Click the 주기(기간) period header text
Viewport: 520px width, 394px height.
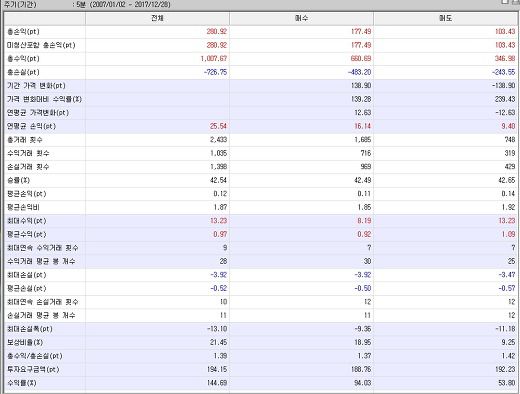(20, 5)
